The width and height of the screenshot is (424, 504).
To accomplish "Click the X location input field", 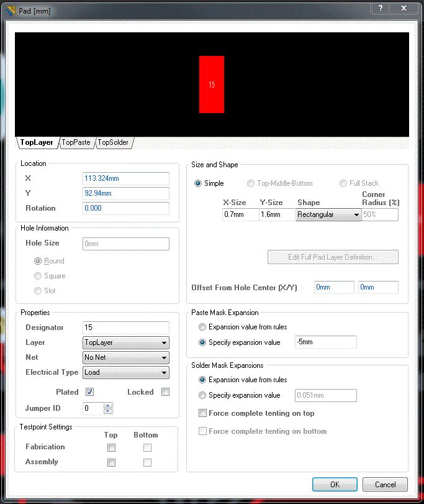I will coord(126,178).
